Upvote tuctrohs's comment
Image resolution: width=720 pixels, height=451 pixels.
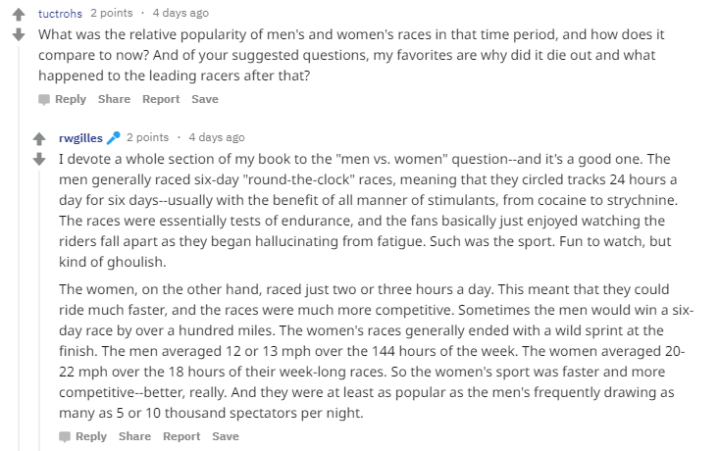pos(17,15)
